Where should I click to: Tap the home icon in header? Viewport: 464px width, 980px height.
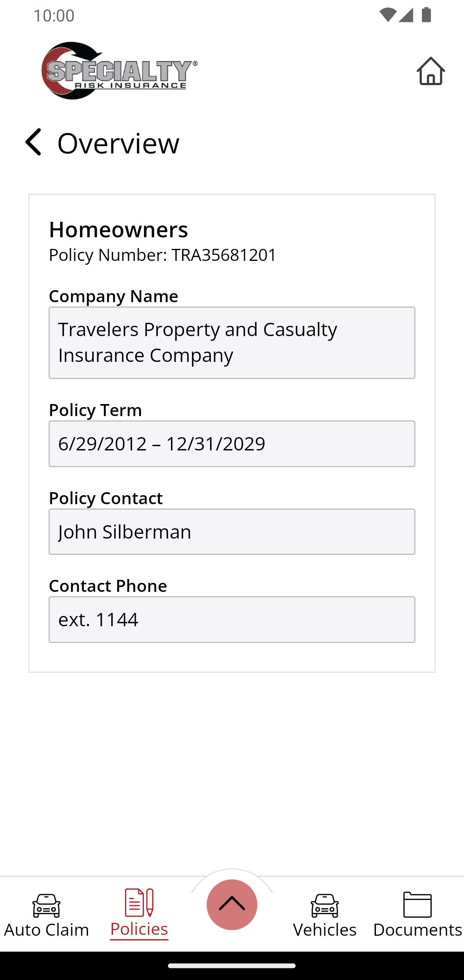(x=430, y=71)
